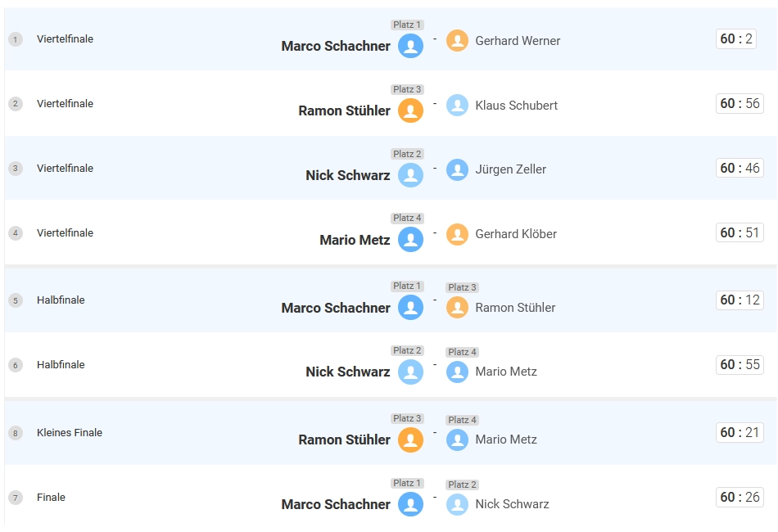Click Ramon Stühler's avatar in Viertelfinale 2
The height and width of the screenshot is (532, 778).
[x=410, y=110]
